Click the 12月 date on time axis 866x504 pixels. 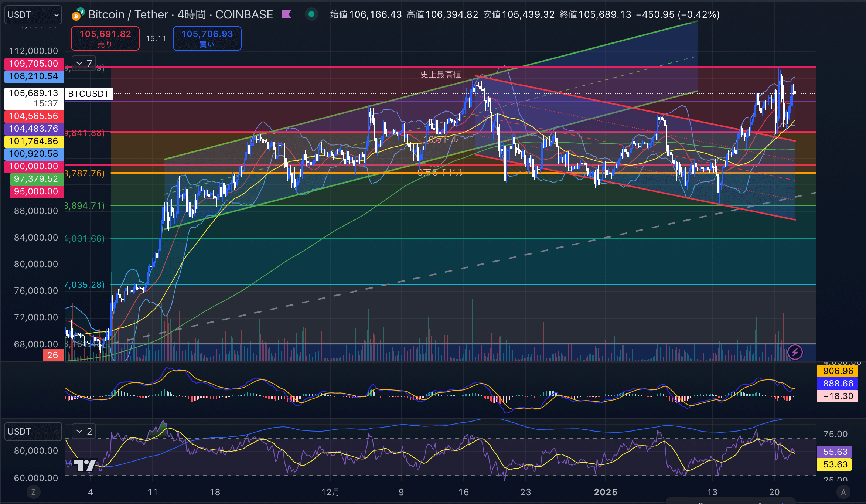click(330, 492)
